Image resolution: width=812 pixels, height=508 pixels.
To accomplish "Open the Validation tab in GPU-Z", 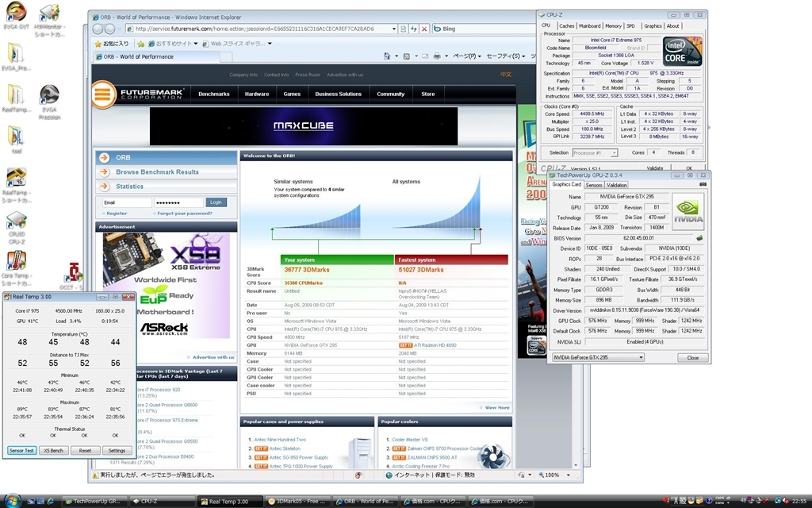I will (x=616, y=185).
